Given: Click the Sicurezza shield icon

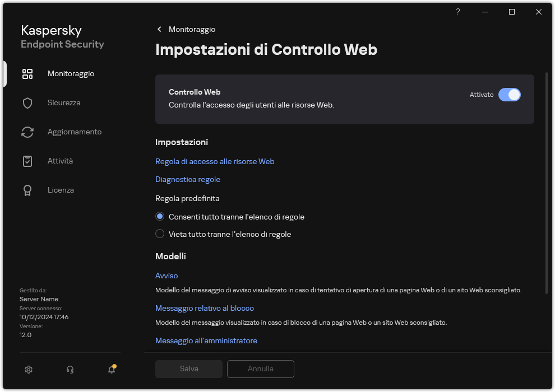Looking at the screenshot, I should (x=27, y=102).
